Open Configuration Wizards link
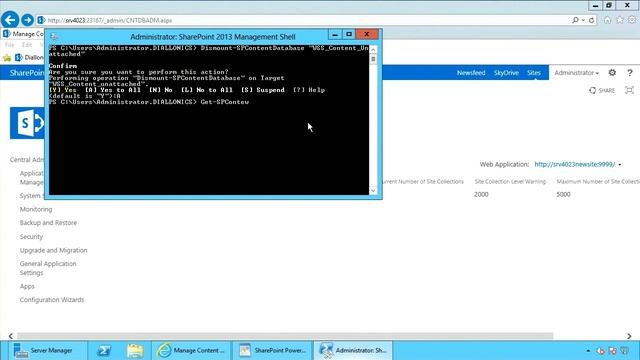This screenshot has height=360, width=640. [x=52, y=300]
